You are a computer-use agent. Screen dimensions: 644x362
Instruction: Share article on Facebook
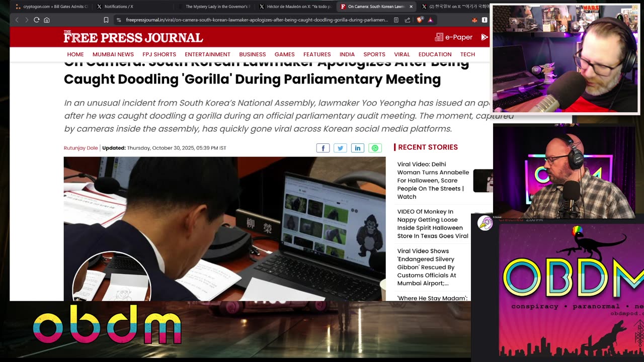[x=323, y=148]
